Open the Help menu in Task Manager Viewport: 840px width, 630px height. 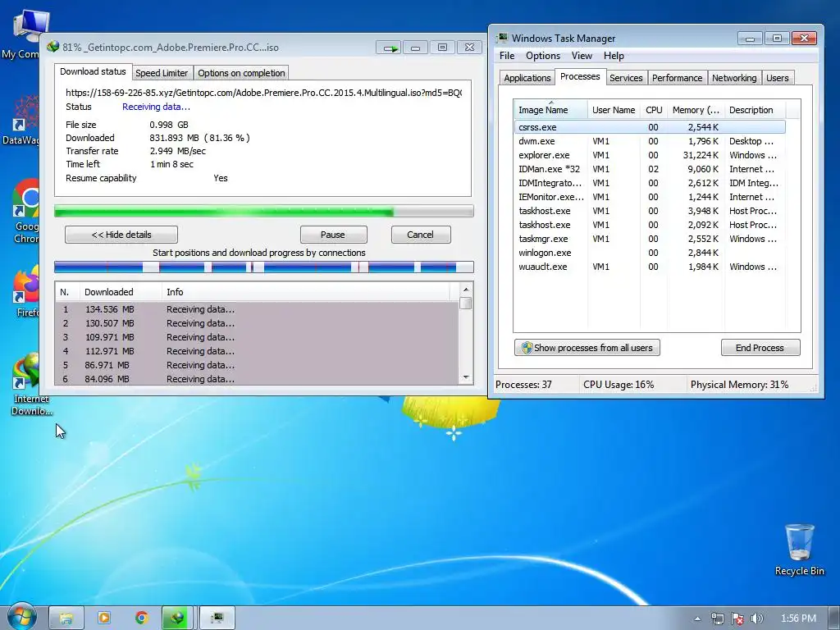coord(614,56)
